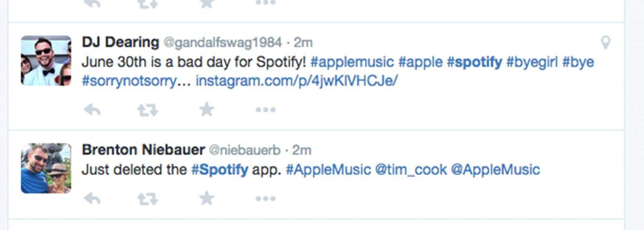Open the @AppleMusic mention
The image size is (644, 230).
pyautogui.click(x=495, y=169)
